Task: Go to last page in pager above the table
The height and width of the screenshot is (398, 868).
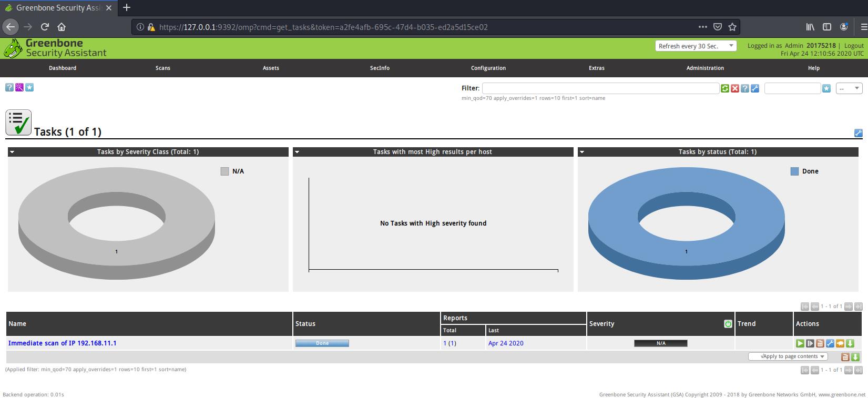Action: click(x=859, y=307)
